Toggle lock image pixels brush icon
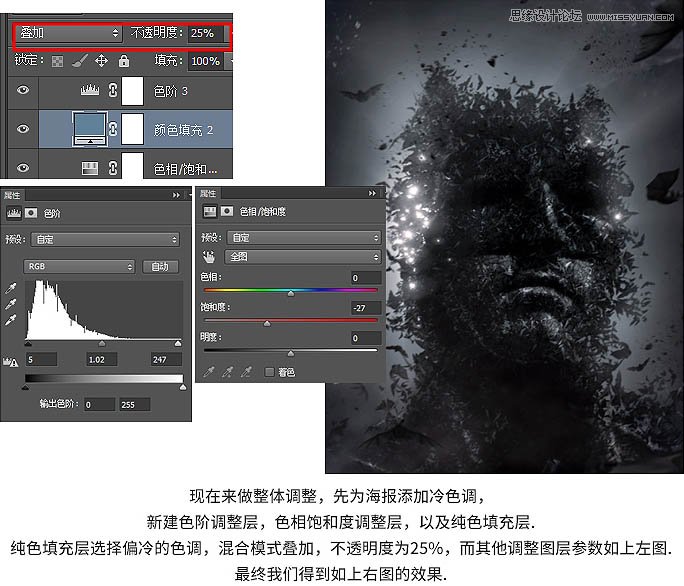Screen dimensions: 684x586 tap(79, 61)
